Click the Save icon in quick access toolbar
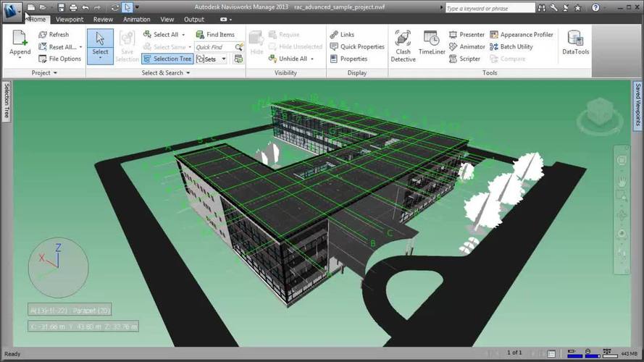The width and height of the screenshot is (644, 362). (61, 7)
